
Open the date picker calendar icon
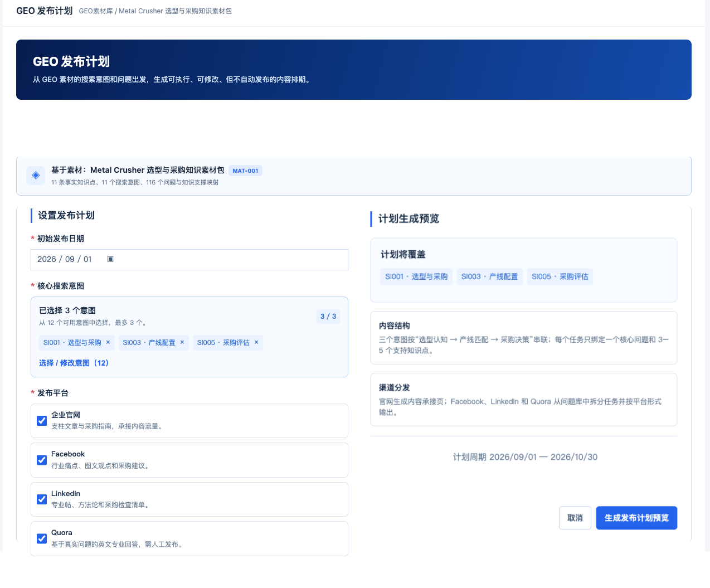click(x=110, y=259)
